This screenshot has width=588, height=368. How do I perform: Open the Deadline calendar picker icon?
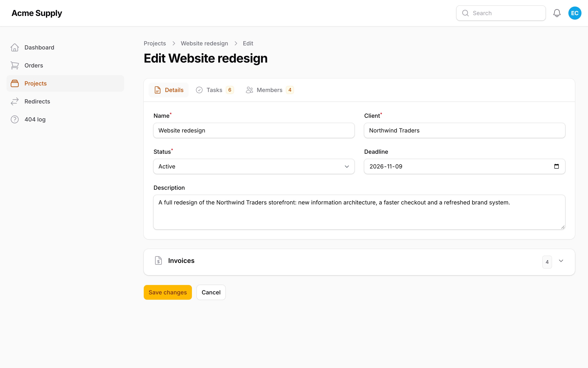(x=556, y=166)
